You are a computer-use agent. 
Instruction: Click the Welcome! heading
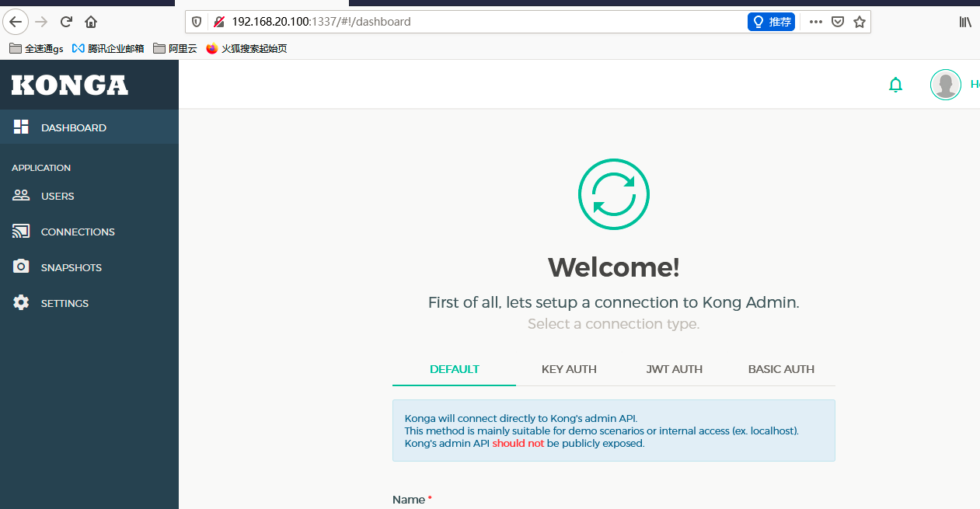[x=614, y=267]
